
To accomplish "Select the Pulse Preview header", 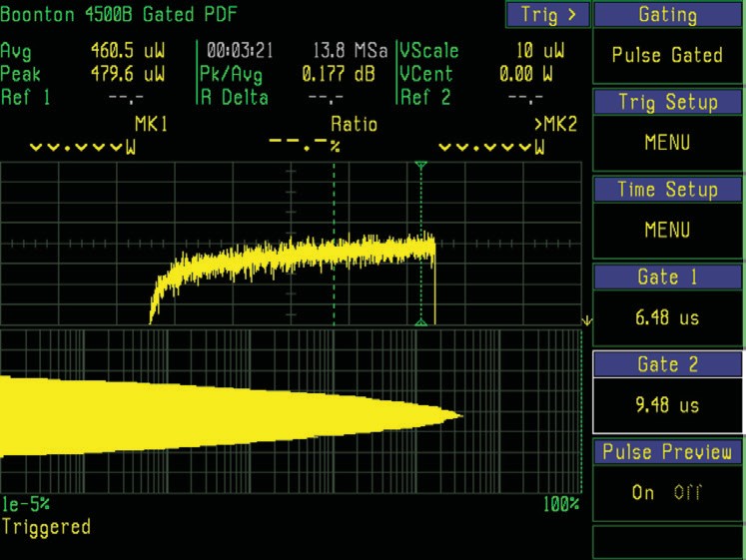I will (x=667, y=451).
